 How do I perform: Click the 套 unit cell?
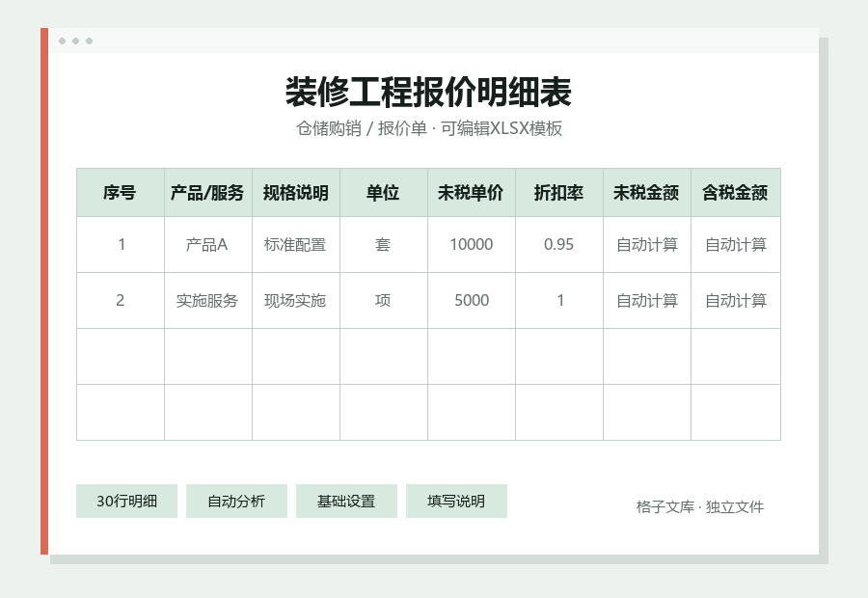click(x=384, y=244)
